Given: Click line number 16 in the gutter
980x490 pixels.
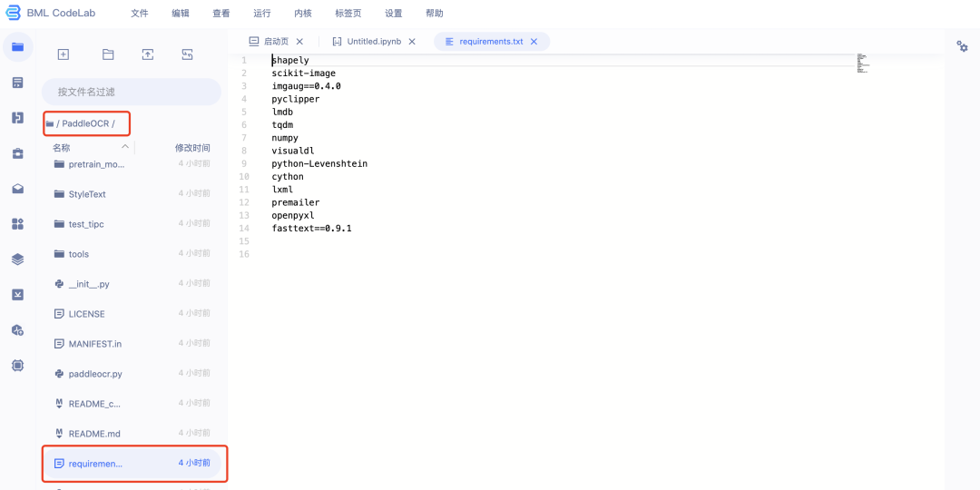Looking at the screenshot, I should (x=244, y=254).
